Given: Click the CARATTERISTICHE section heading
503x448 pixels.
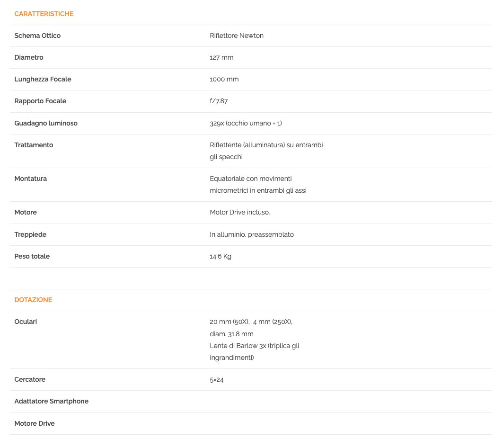Looking at the screenshot, I should tap(44, 14).
